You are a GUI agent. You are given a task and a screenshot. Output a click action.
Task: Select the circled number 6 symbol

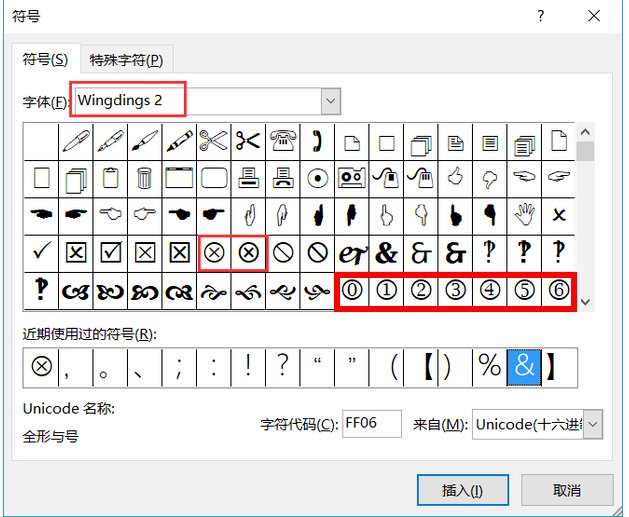(558, 290)
